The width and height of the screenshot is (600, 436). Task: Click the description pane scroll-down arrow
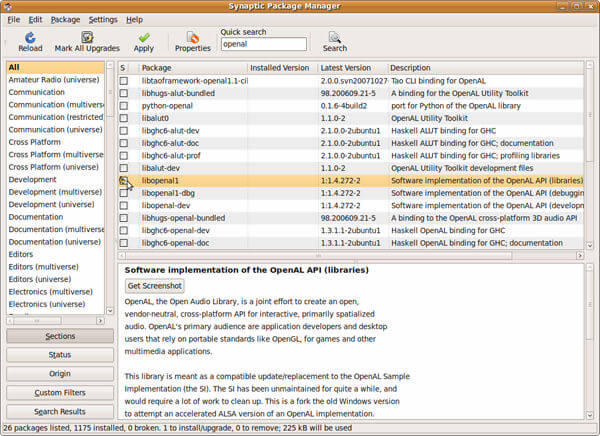pyautogui.click(x=590, y=415)
